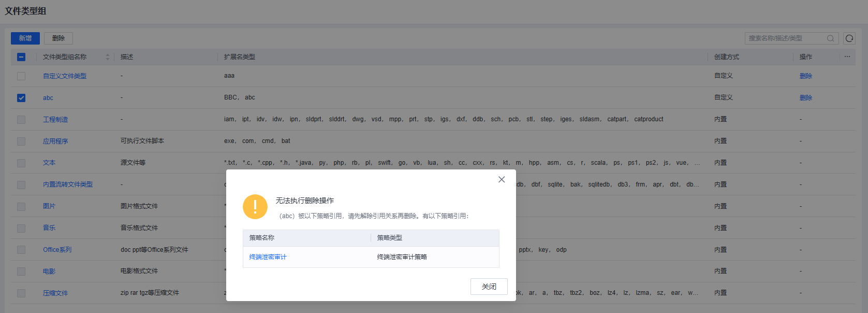Open the 终端泄密审计 policy link
The width and height of the screenshot is (868, 313).
[x=268, y=257]
